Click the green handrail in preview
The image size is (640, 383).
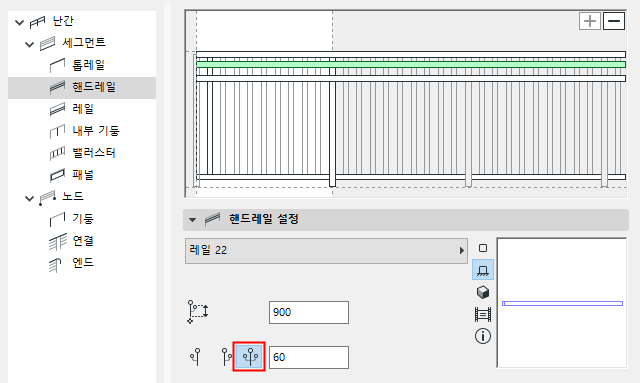pyautogui.click(x=411, y=65)
